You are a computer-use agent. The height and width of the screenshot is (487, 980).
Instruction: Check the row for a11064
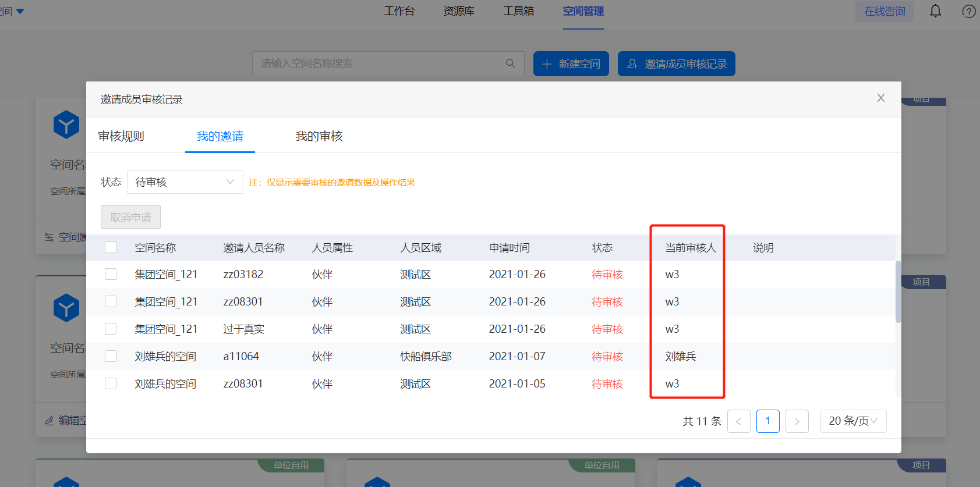111,356
